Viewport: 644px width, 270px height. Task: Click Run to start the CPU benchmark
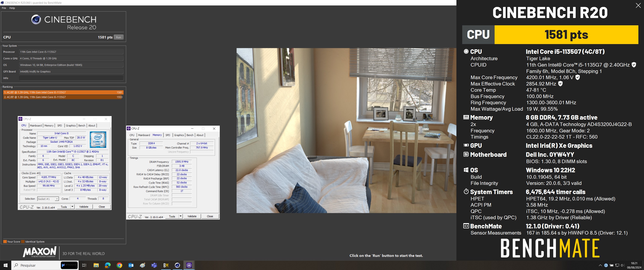119,37
